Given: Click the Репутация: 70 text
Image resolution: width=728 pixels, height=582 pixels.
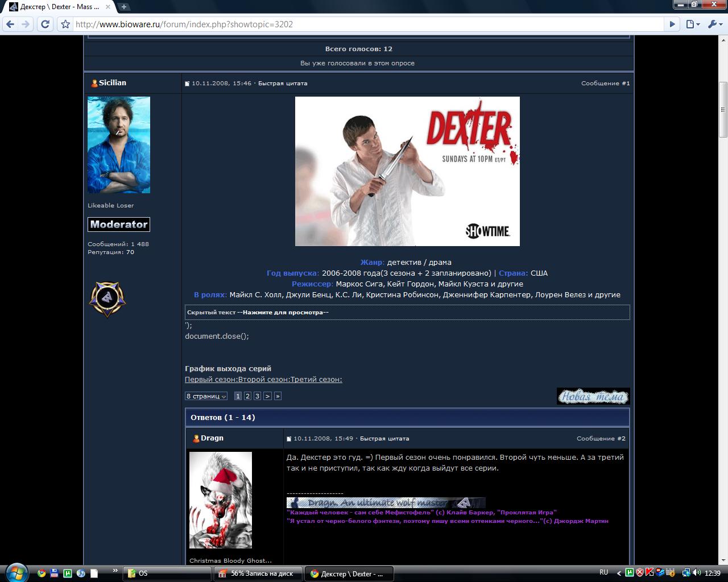Looking at the screenshot, I should [x=111, y=252].
